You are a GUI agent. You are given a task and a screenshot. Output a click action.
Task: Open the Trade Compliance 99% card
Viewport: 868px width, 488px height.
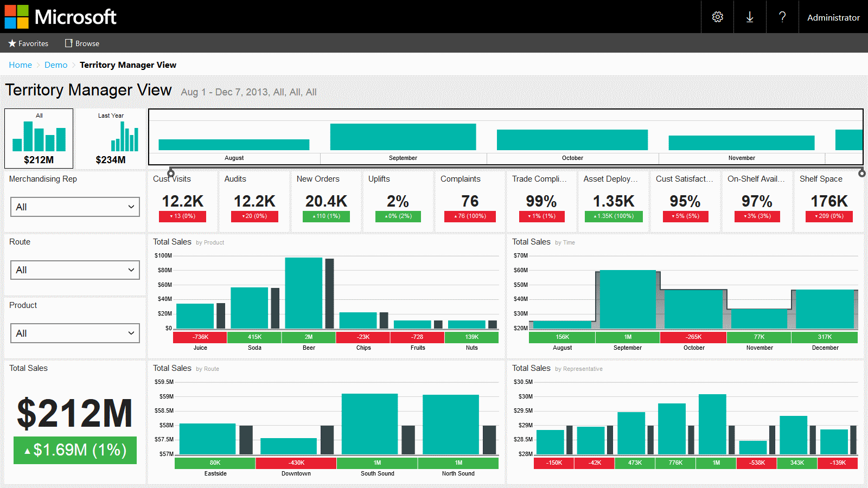(541, 201)
